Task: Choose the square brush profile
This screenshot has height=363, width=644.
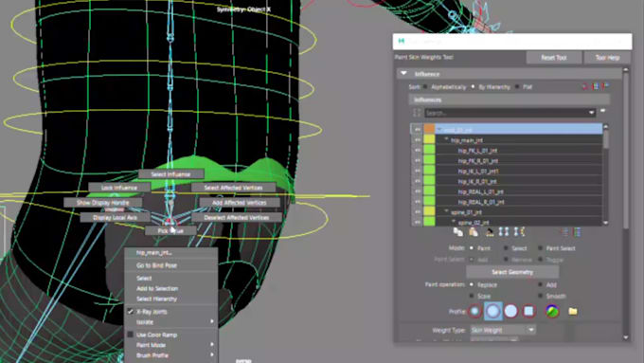Action: tap(528, 311)
